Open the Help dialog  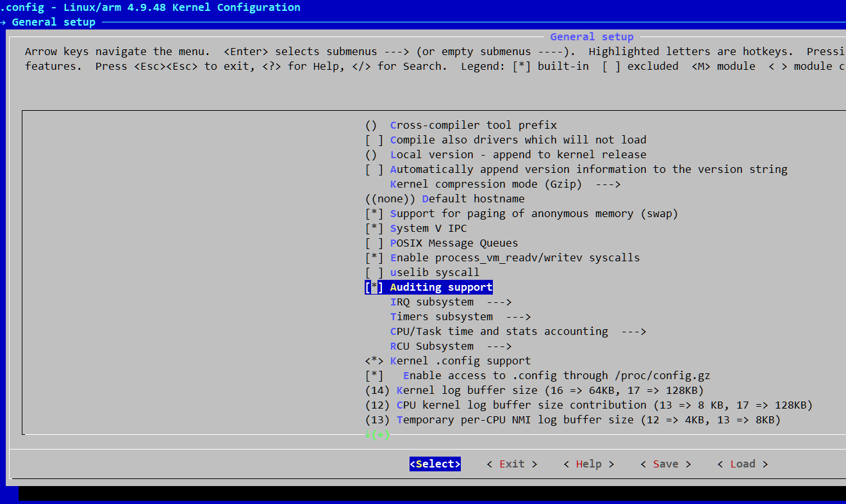coord(588,464)
